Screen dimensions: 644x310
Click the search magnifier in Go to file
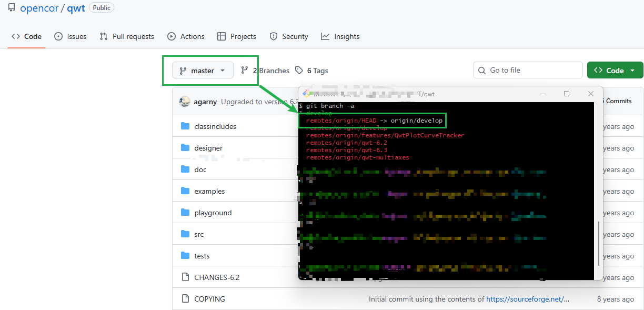point(482,70)
